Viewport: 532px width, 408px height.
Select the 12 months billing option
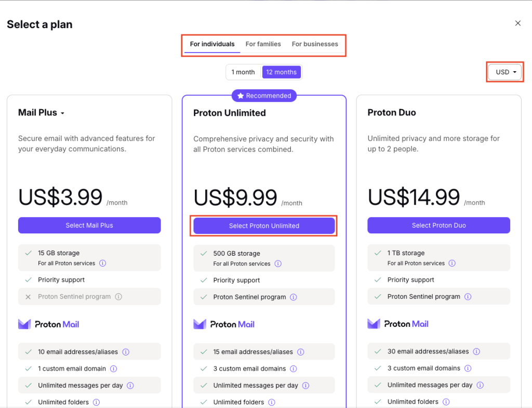pyautogui.click(x=281, y=72)
